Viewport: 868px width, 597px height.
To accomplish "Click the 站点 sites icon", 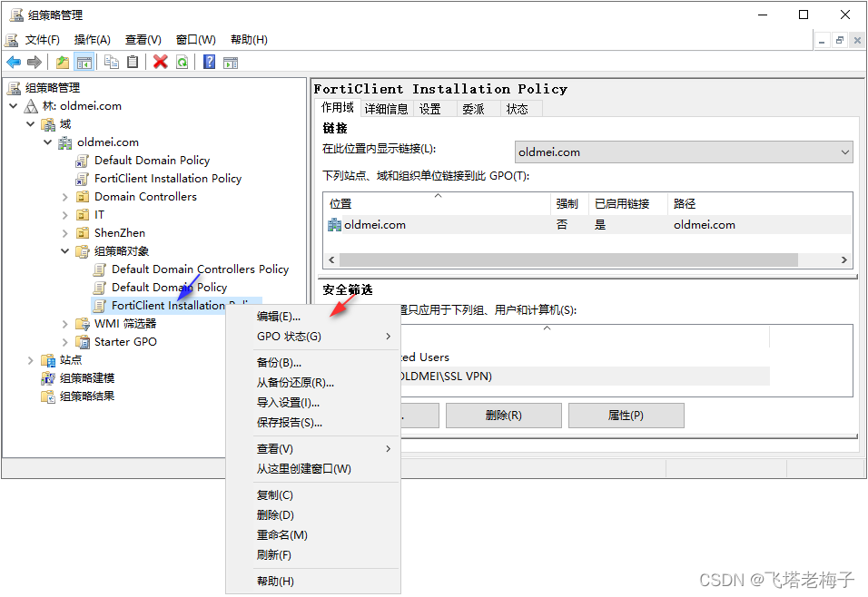I will point(48,360).
